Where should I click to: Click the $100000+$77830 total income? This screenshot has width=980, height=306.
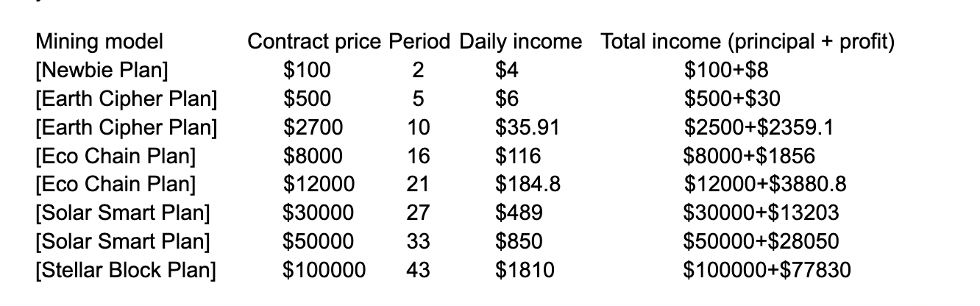(x=767, y=270)
